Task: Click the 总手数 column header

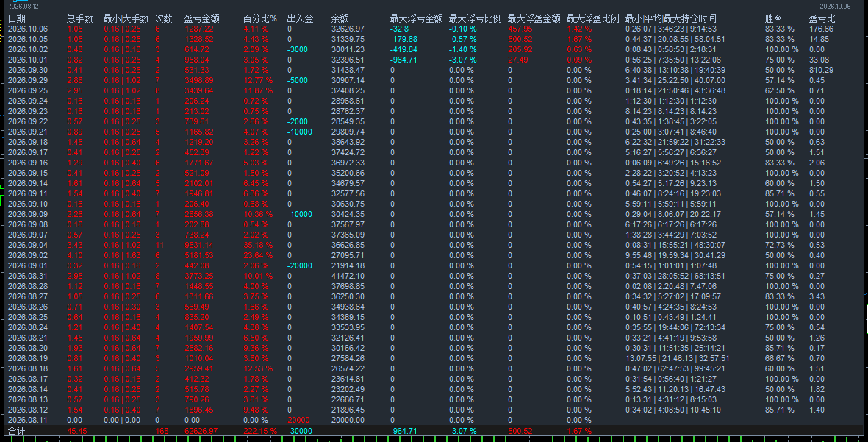Action: (x=79, y=19)
